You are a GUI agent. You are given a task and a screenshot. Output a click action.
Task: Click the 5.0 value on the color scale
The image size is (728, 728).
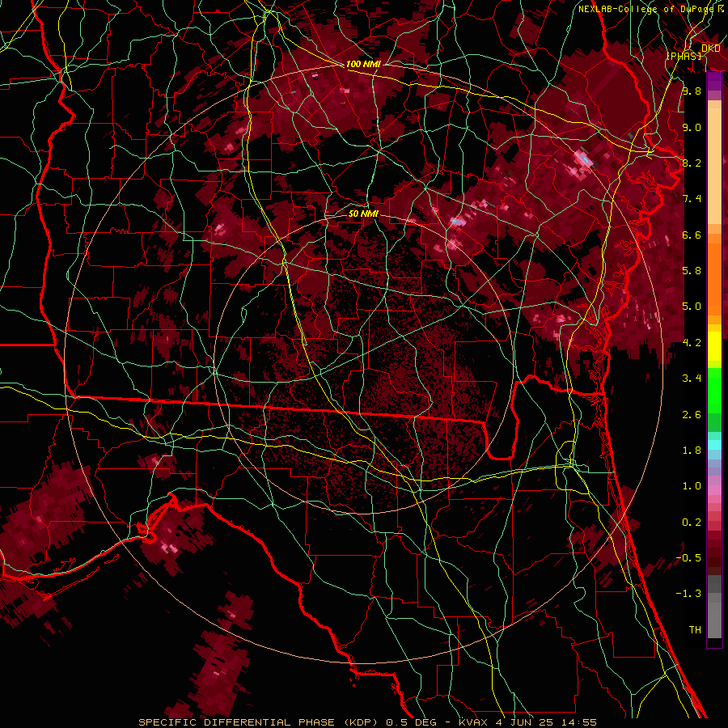[692, 307]
